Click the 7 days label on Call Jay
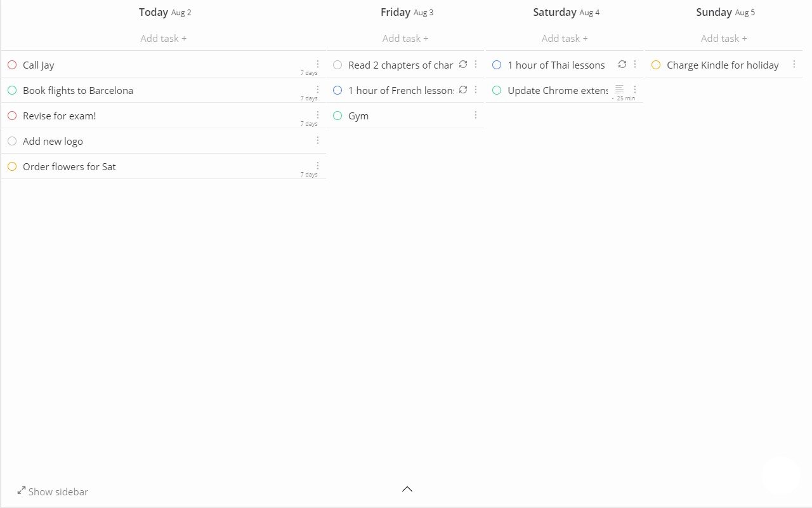The width and height of the screenshot is (812, 508). [309, 73]
